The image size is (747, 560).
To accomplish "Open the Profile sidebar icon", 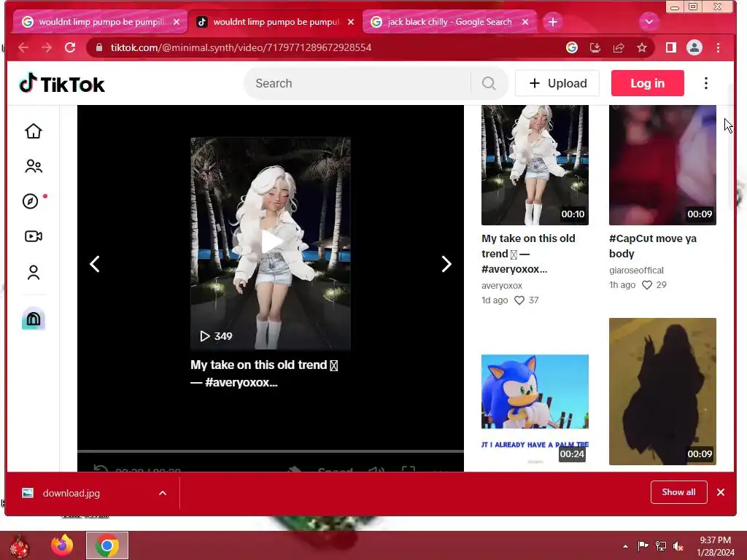I will coord(34,273).
